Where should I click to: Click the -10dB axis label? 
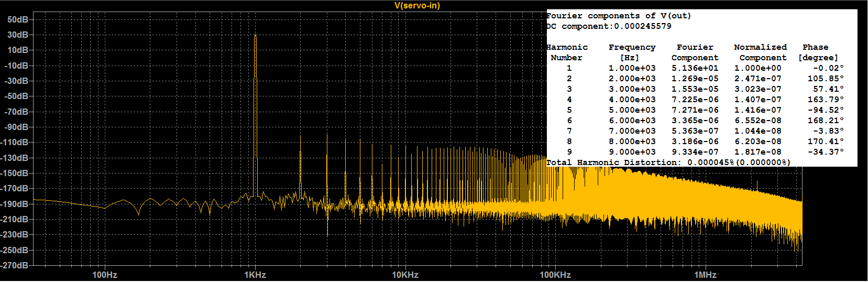pyautogui.click(x=16, y=66)
